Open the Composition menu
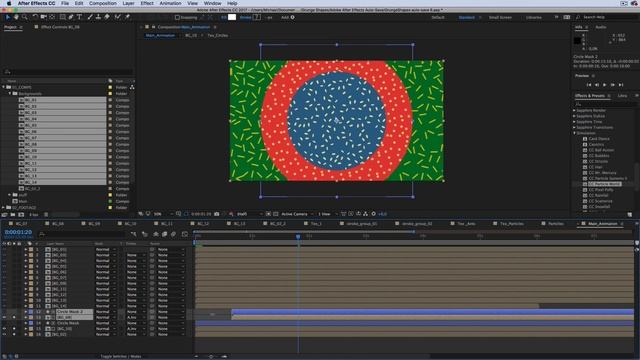Viewport: 640px width, 360px height. (103, 3)
